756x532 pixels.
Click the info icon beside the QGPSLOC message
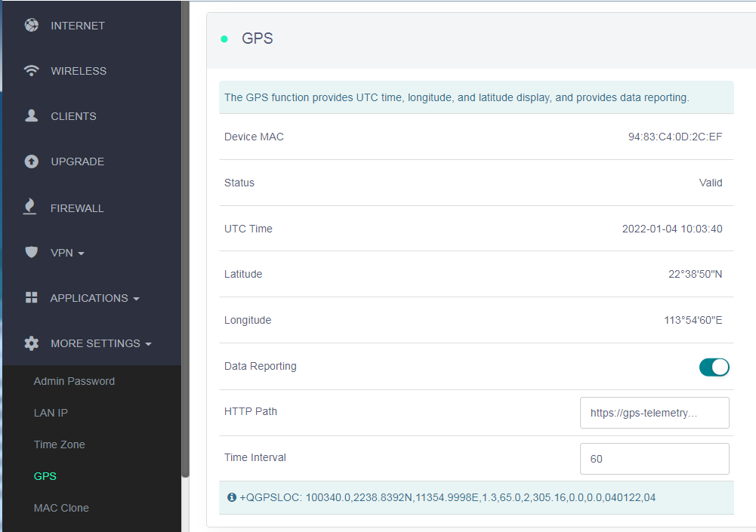pos(232,497)
